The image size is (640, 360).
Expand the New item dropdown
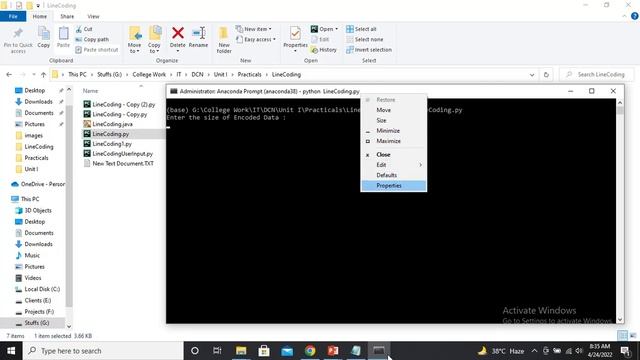click(x=253, y=29)
